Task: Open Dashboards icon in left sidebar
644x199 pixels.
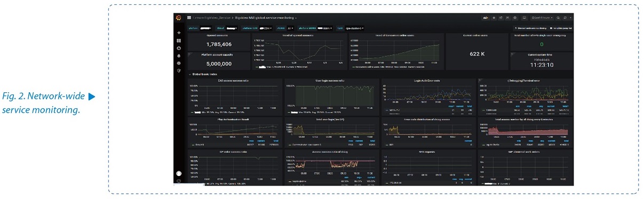Action: tap(179, 41)
